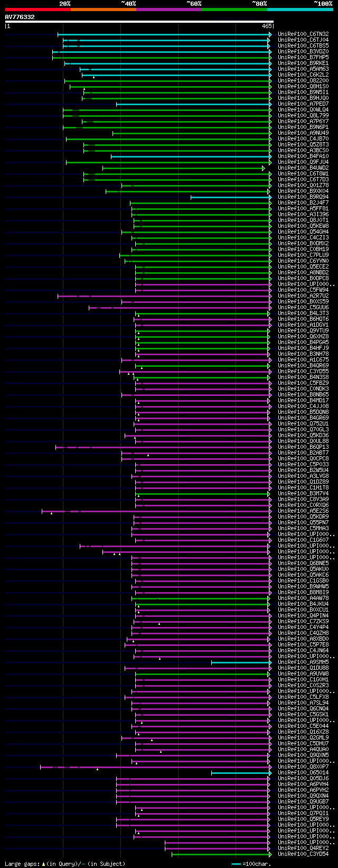
Task: Select the query label AV776332
Action: (x=20, y=17)
